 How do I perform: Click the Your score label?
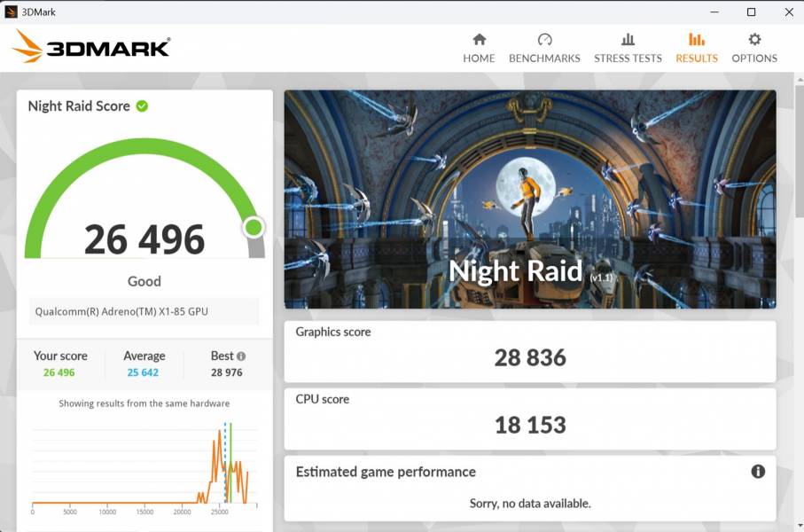click(60, 356)
